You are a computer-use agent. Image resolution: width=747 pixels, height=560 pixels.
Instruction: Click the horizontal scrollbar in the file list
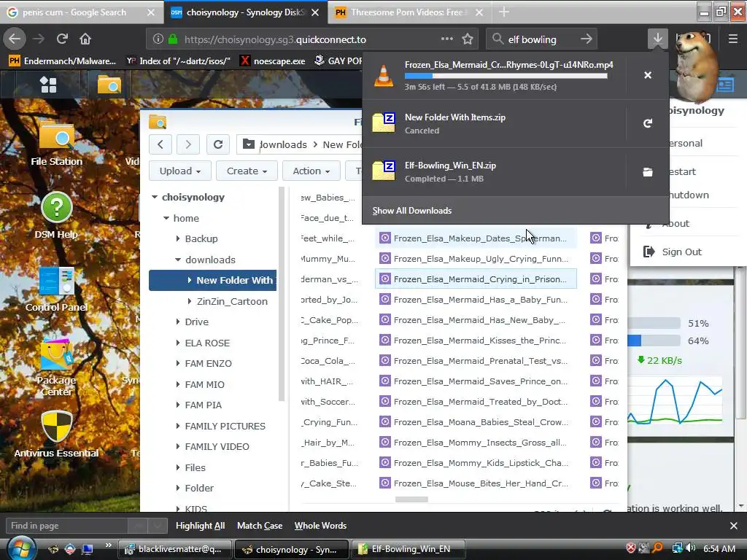[411, 499]
